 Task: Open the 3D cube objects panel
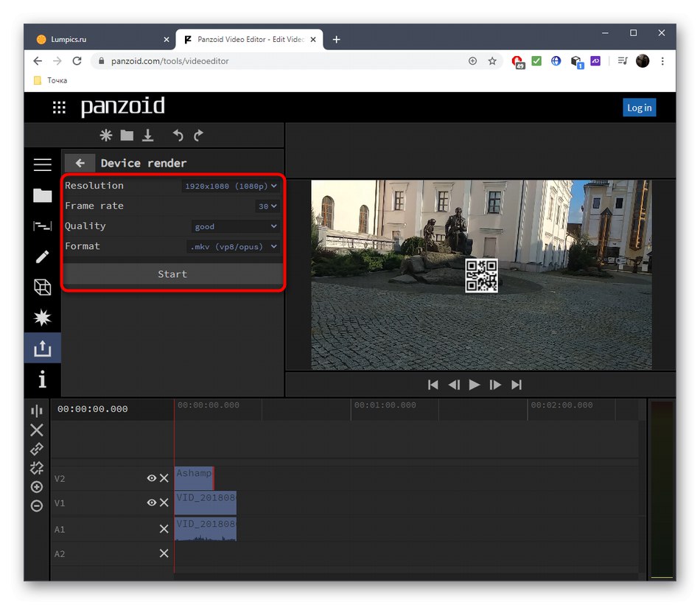click(x=42, y=287)
